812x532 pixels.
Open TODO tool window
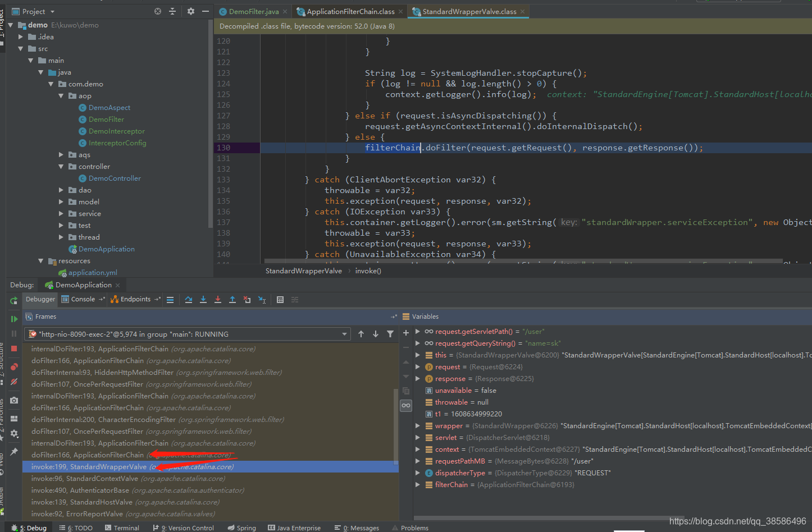77,528
